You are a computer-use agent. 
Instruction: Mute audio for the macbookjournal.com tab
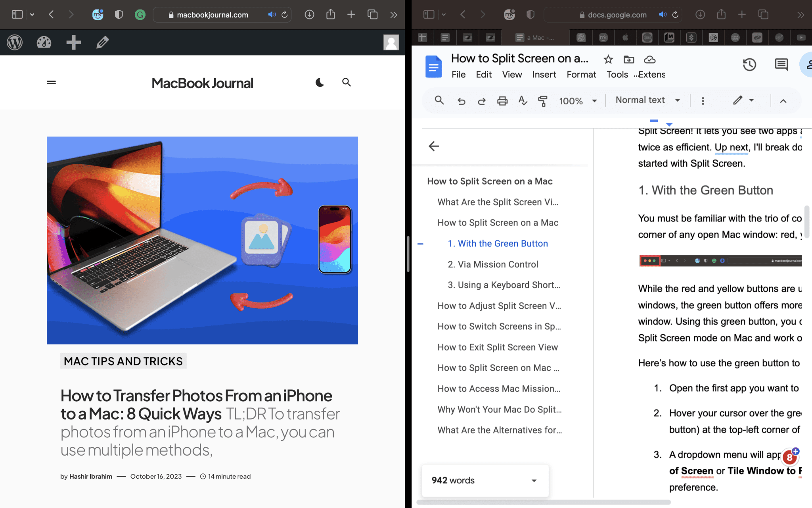[x=272, y=14]
